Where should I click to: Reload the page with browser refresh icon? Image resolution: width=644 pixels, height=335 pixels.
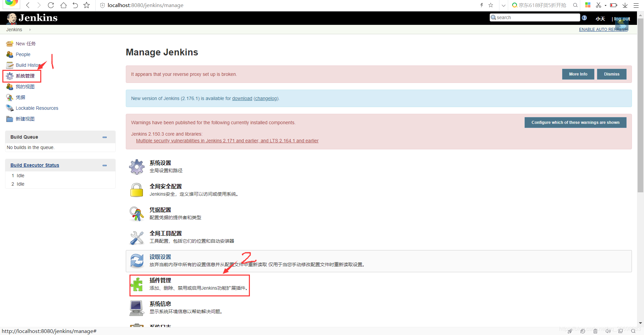[51, 5]
